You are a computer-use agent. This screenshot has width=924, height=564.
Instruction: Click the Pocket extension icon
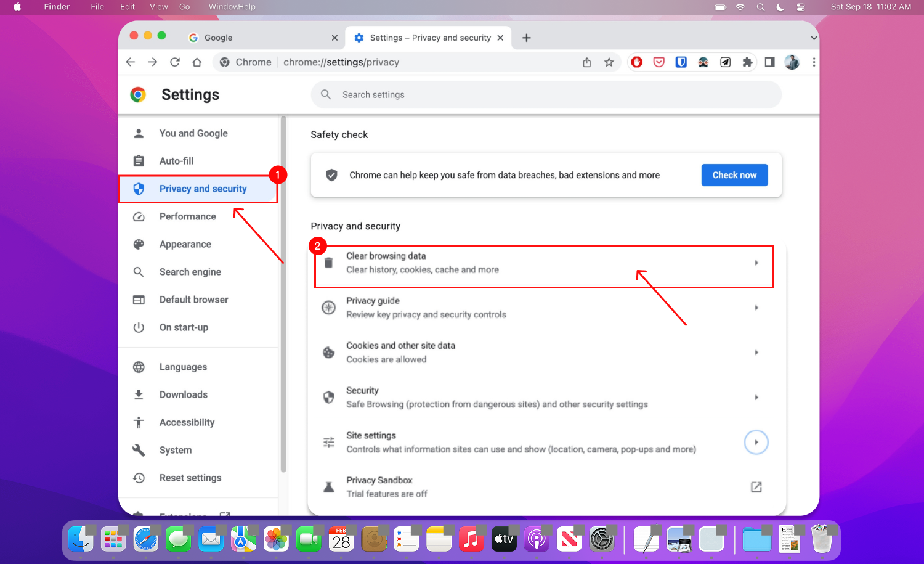(x=659, y=62)
